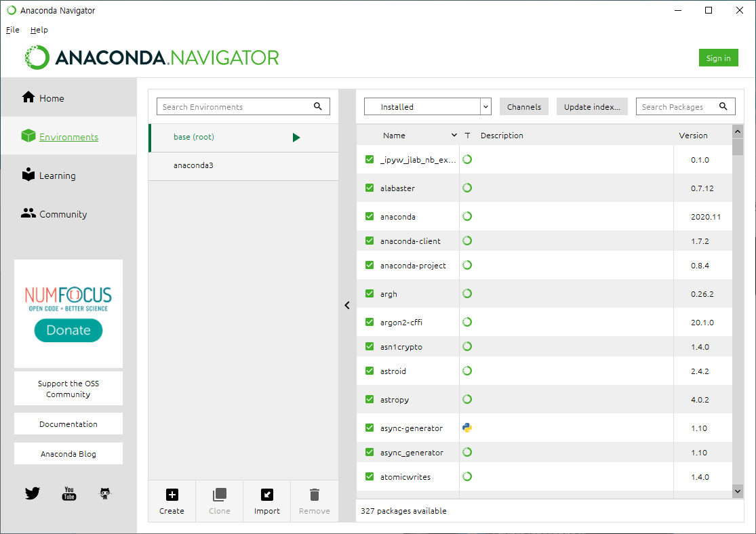Click the T column header

coord(467,136)
